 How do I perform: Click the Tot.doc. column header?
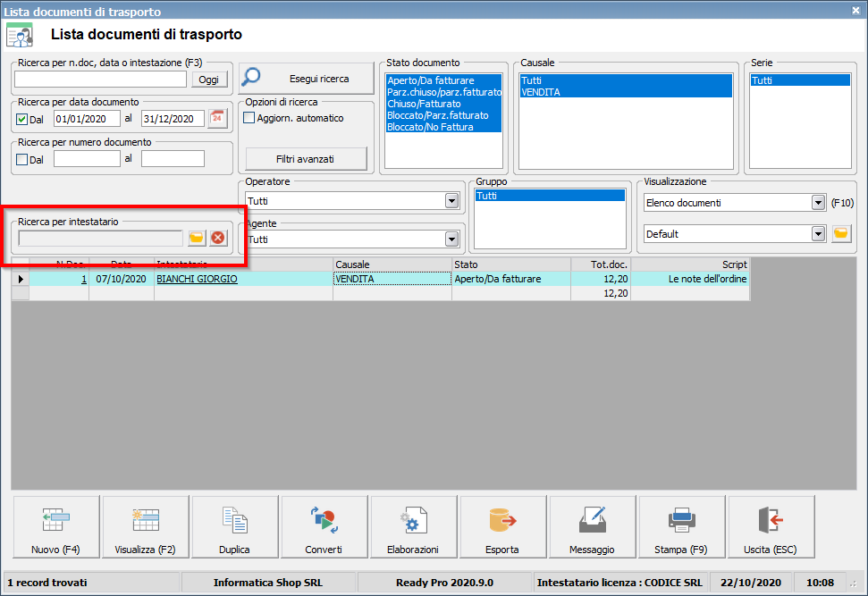[601, 264]
